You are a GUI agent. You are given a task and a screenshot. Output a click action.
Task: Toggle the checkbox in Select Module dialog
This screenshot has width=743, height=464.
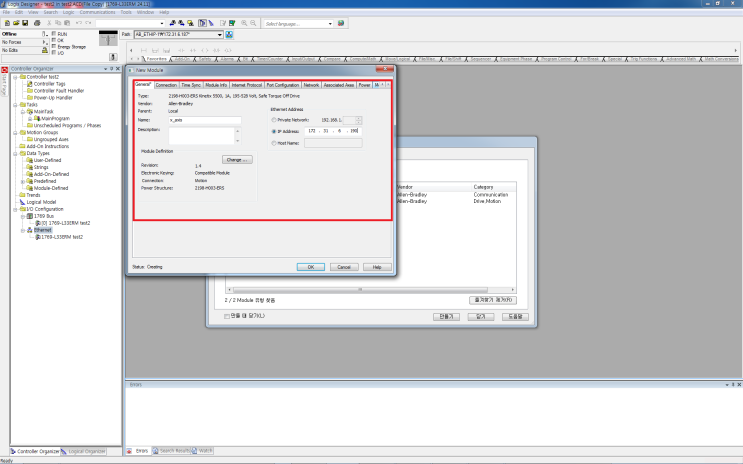click(227, 316)
